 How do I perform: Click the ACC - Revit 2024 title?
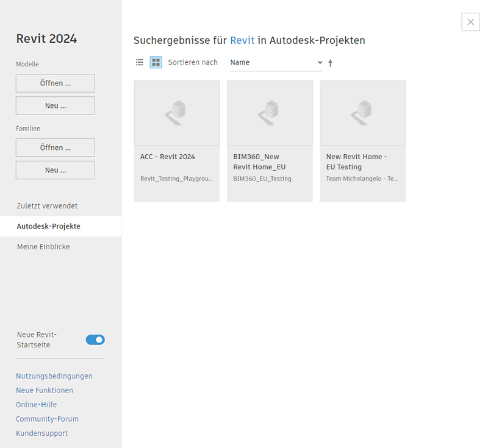click(x=167, y=157)
